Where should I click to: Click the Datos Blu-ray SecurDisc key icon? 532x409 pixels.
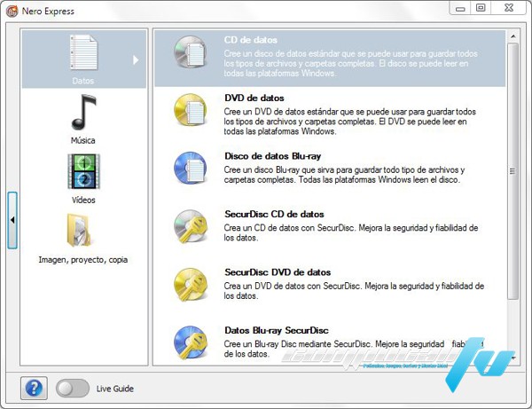[x=191, y=342]
